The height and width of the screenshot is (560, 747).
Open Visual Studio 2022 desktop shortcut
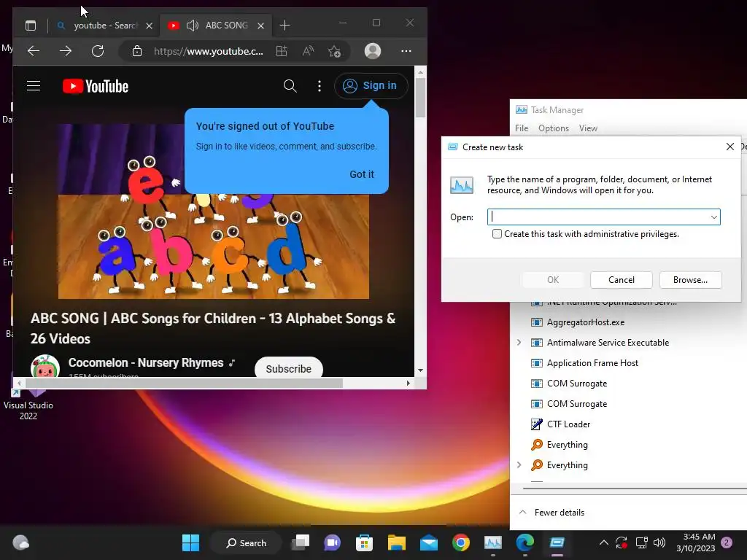point(28,402)
